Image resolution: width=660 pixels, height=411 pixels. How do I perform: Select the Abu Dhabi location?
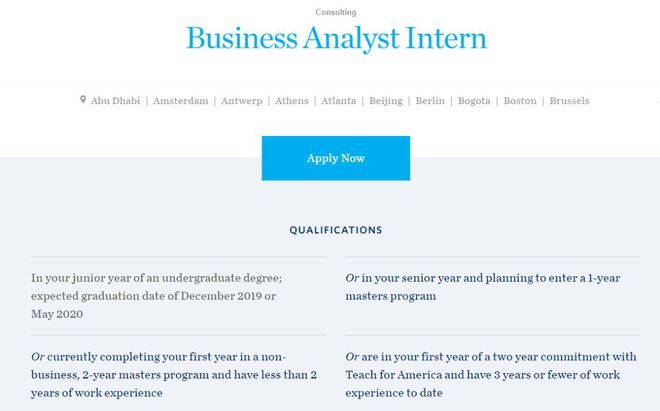[115, 101]
